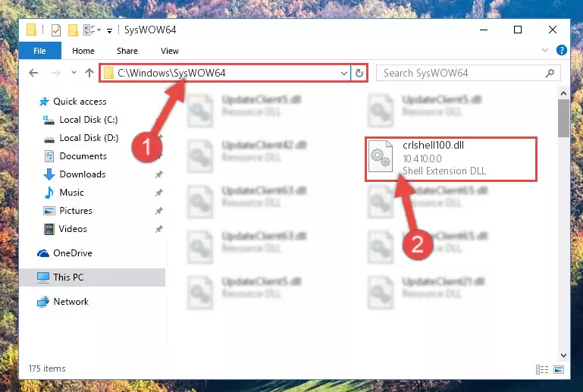Click the scrollbar up arrow
The height and width of the screenshot is (392, 583).
pos(563,94)
